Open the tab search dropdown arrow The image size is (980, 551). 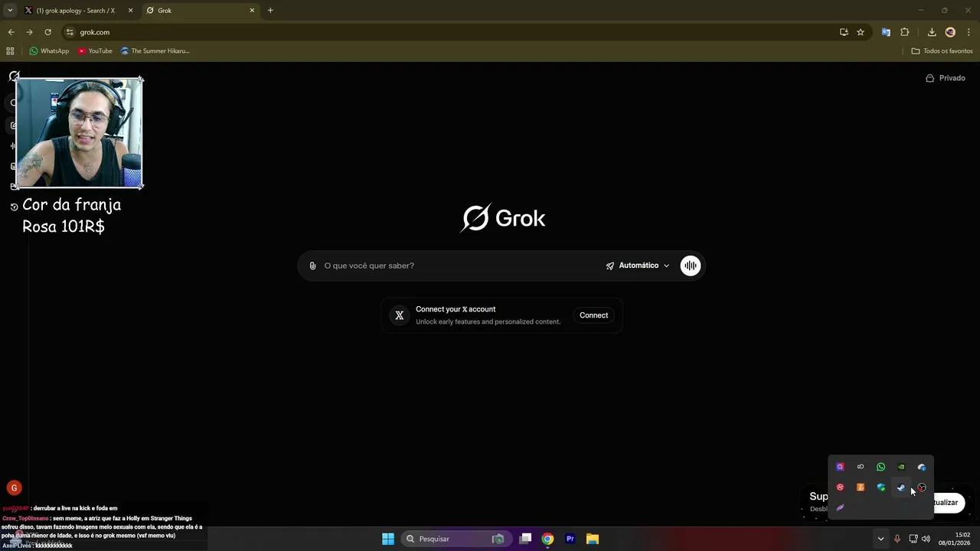click(x=10, y=11)
